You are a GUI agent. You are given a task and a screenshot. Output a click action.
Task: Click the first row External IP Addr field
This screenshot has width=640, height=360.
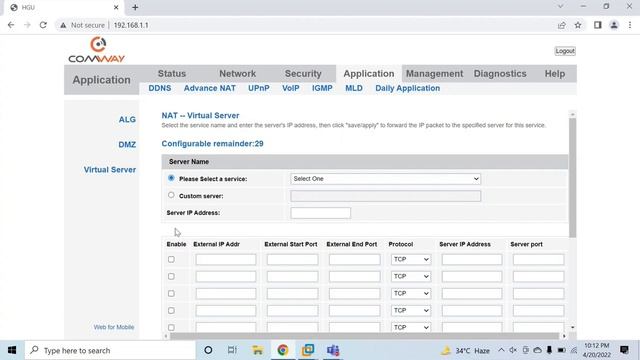[x=225, y=259]
